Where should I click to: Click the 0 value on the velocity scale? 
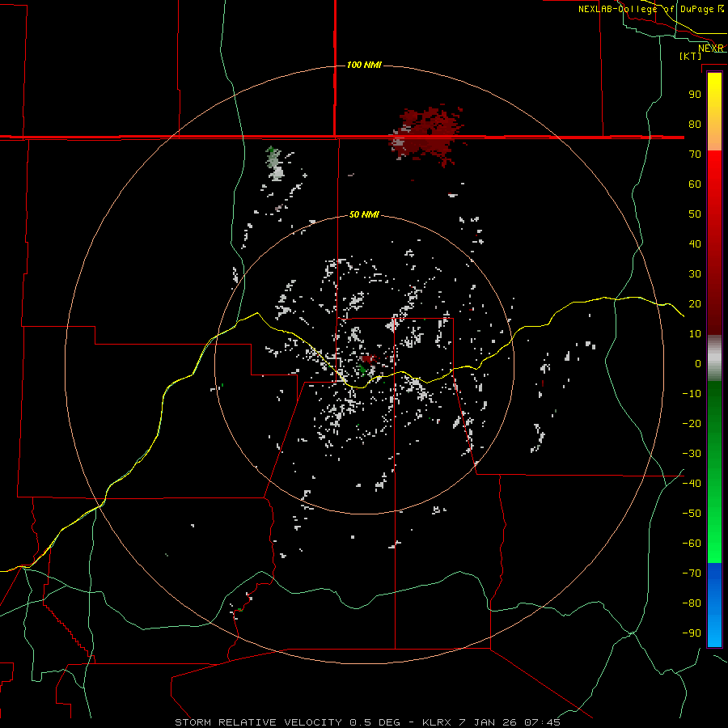[698, 363]
